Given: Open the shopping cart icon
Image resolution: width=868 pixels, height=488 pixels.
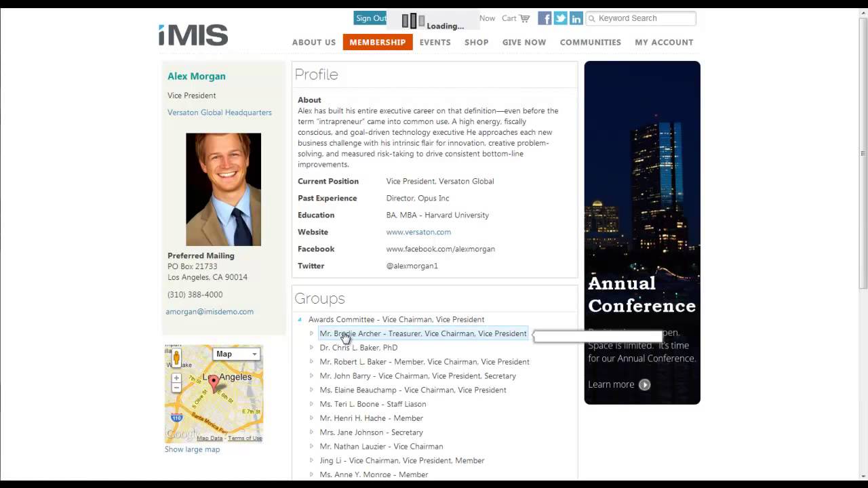Looking at the screenshot, I should tap(524, 18).
